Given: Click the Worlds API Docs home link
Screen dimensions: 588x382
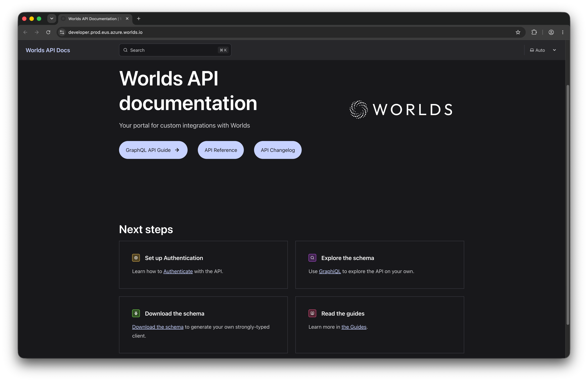Looking at the screenshot, I should (x=48, y=50).
